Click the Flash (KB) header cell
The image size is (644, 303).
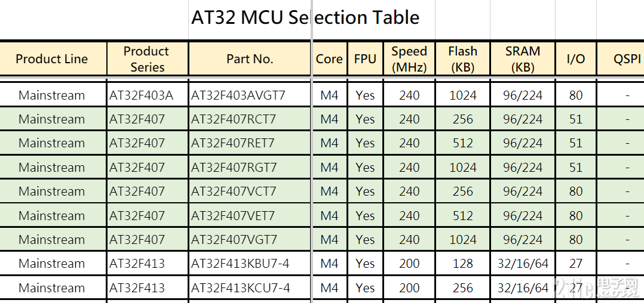tap(462, 58)
